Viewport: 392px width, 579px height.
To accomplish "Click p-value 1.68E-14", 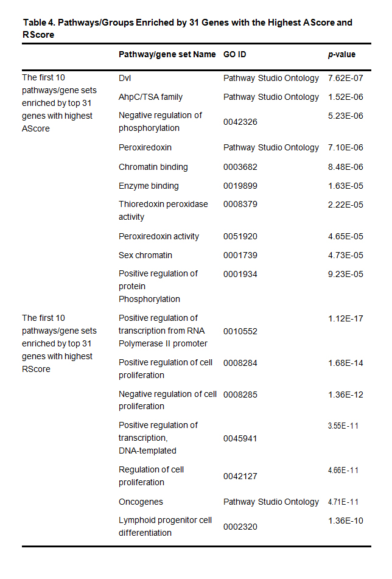I will click(x=345, y=363).
